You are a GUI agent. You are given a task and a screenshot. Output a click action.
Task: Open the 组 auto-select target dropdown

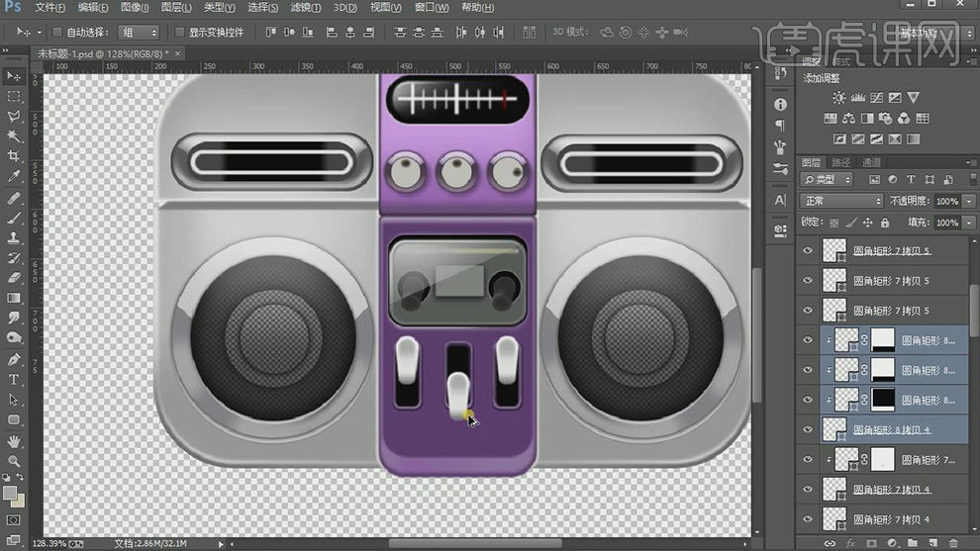tap(138, 32)
